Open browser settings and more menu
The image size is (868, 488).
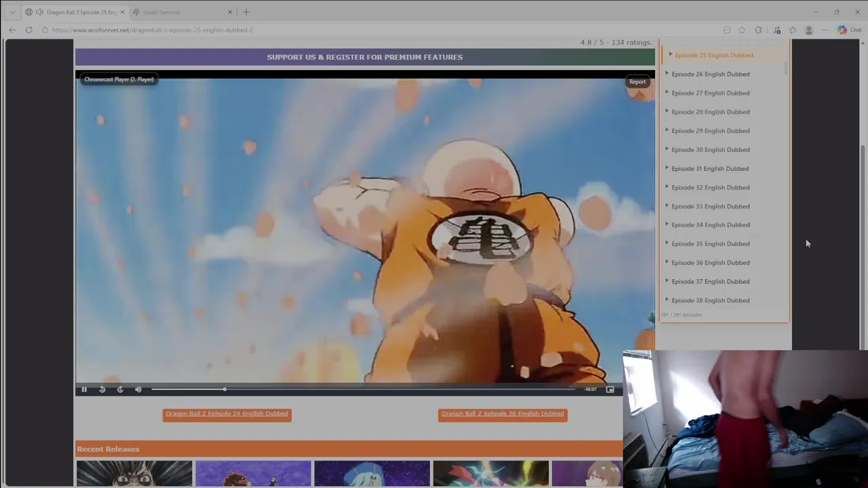[x=825, y=30]
